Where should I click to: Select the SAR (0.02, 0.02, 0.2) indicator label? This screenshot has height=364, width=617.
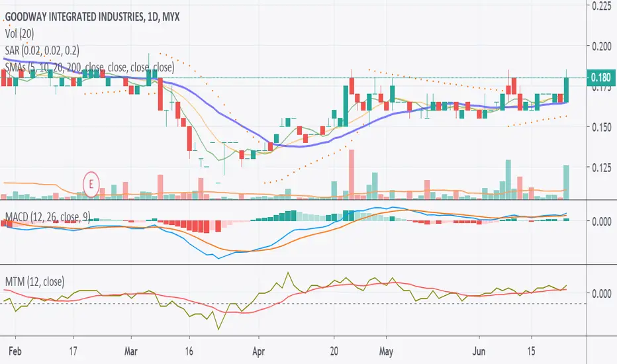tap(42, 50)
